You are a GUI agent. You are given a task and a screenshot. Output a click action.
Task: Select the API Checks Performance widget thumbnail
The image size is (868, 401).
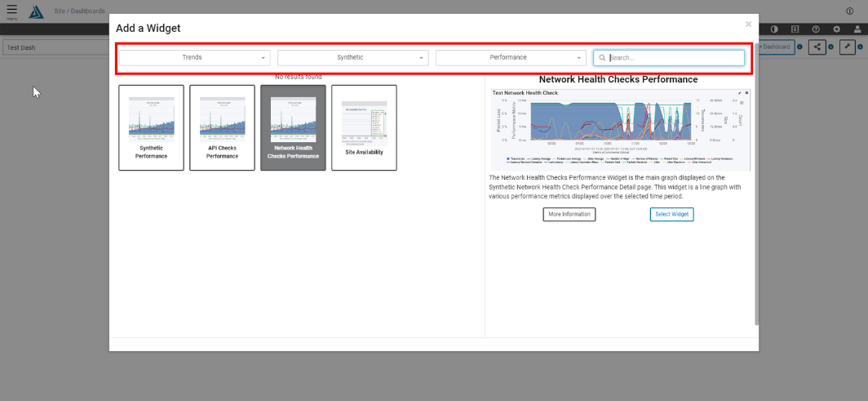[x=222, y=127]
